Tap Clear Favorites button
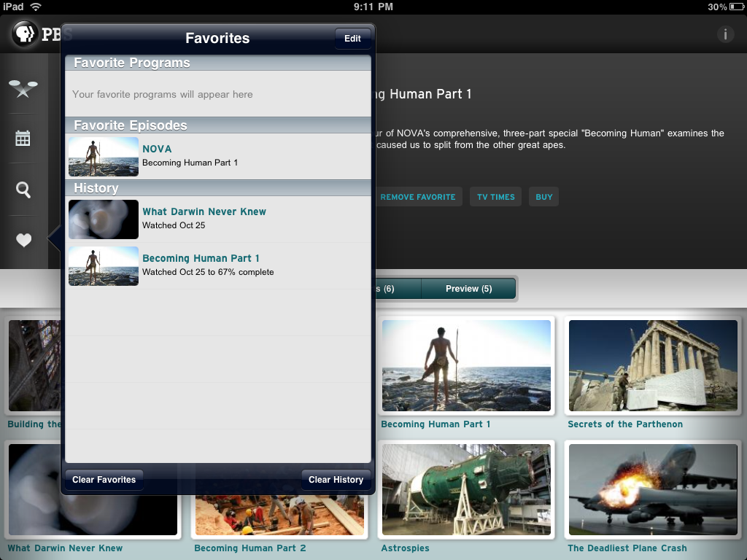Screen dimensions: 747x560 coord(104,480)
